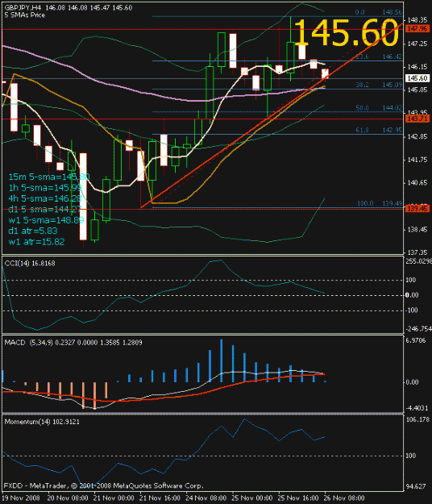Viewport: 432px width, 504px height.
Task: Select the '25 Nov 00:00' time axis label
Action: point(252,498)
